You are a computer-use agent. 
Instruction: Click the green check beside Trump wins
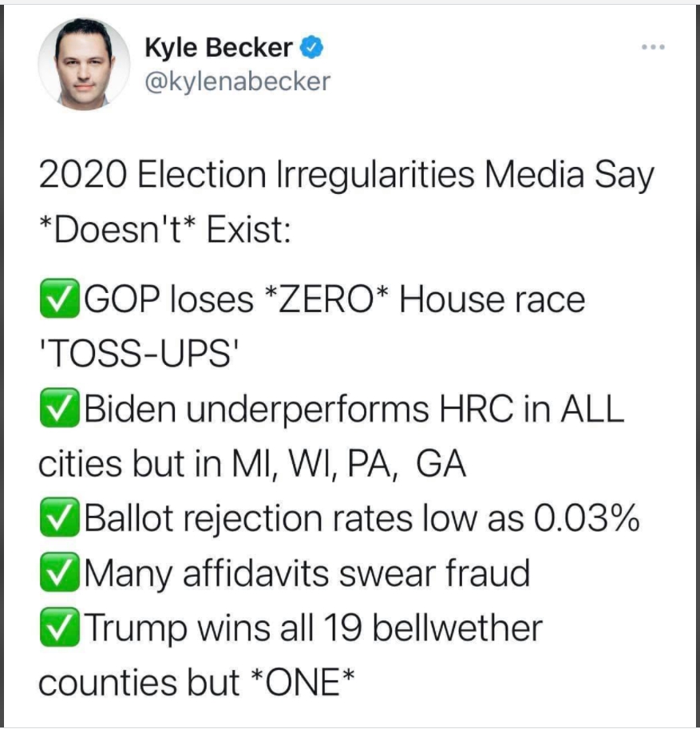point(59,628)
